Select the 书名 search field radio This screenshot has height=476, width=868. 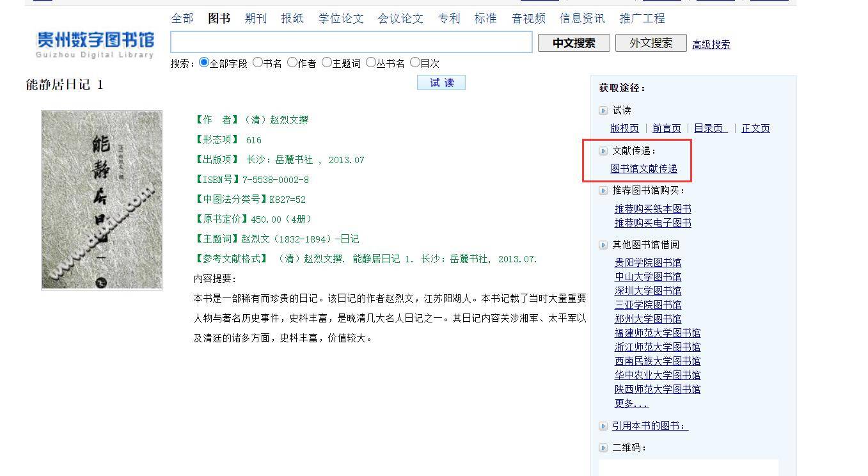point(258,63)
